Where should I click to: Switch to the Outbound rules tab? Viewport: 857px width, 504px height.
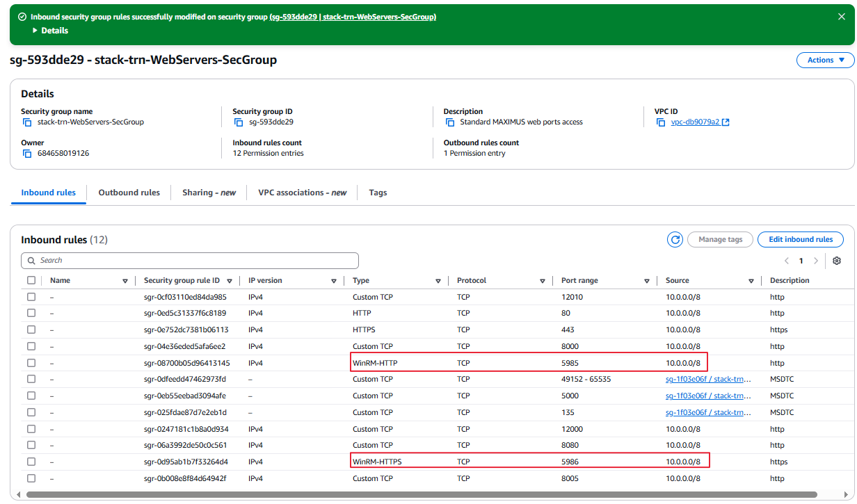point(129,193)
